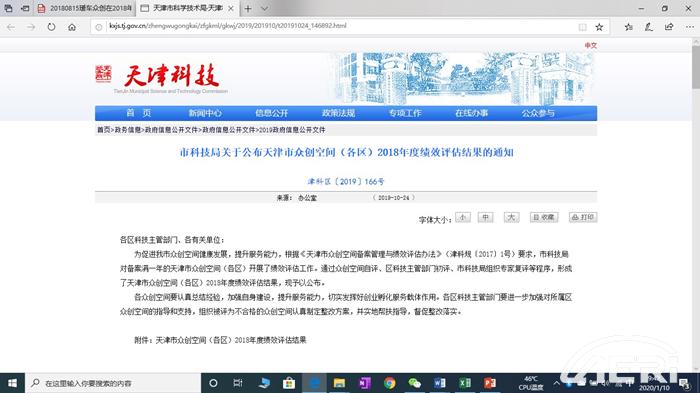The image size is (700, 393).
Task: Open the 政策法规 navigation item
Action: click(338, 113)
